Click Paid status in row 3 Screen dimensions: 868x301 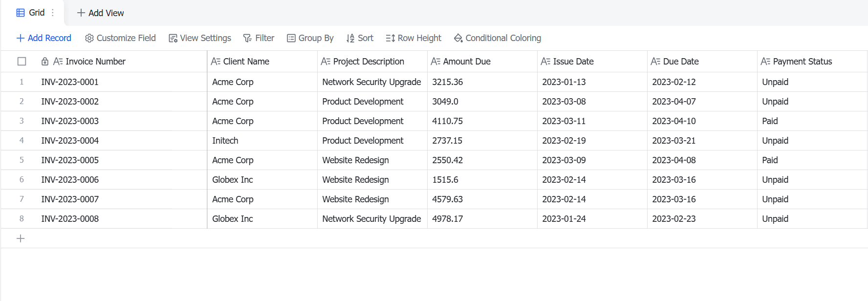pos(812,121)
